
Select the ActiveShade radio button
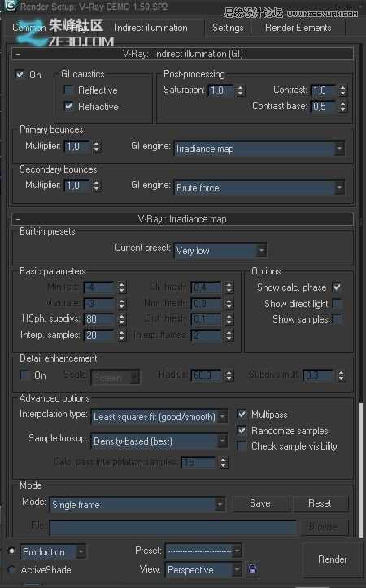pos(11,569)
